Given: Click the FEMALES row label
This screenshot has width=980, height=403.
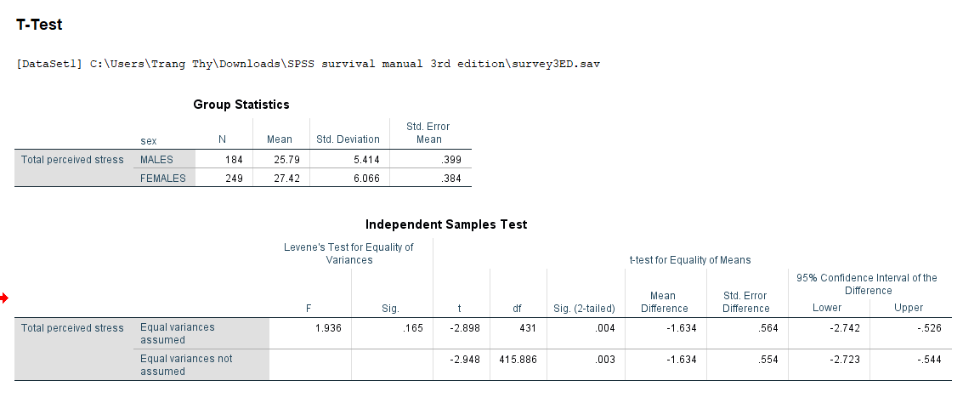Looking at the screenshot, I should [161, 179].
